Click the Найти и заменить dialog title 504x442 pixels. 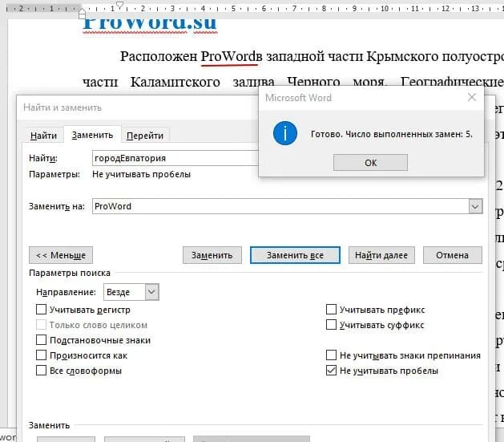(x=62, y=107)
